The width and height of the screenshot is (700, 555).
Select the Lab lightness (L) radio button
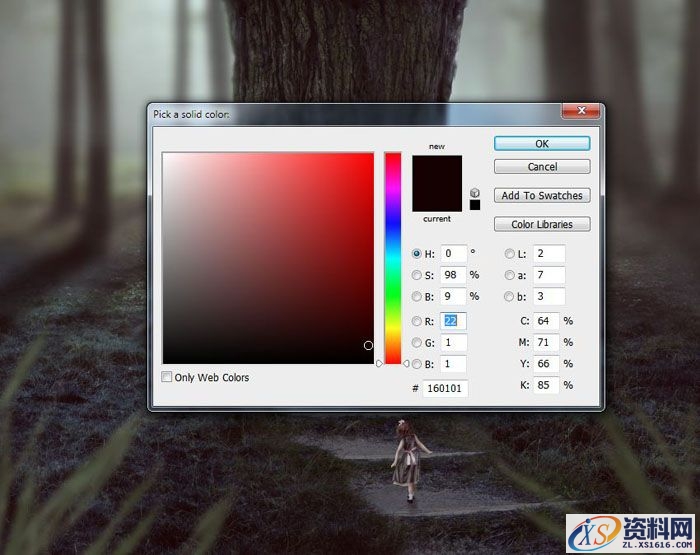pos(510,254)
